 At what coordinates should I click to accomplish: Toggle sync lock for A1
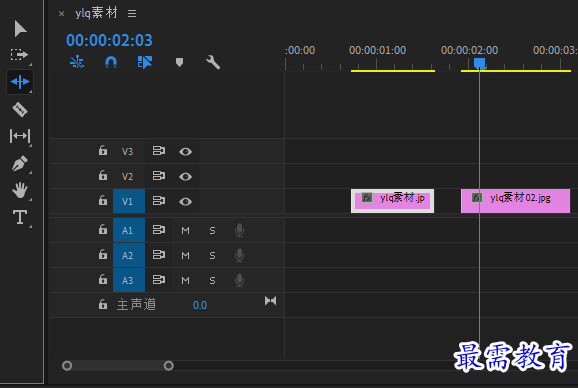(x=159, y=230)
